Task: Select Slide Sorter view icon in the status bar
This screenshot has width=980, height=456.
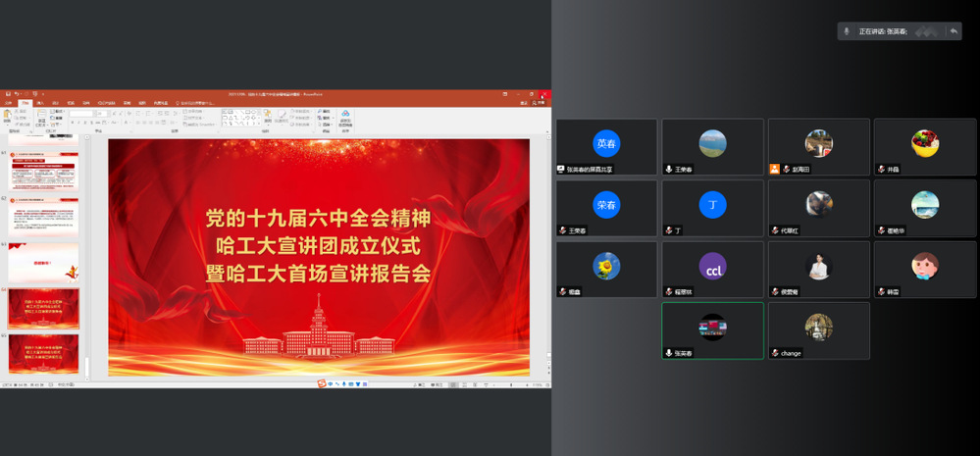Action: pyautogui.click(x=464, y=384)
